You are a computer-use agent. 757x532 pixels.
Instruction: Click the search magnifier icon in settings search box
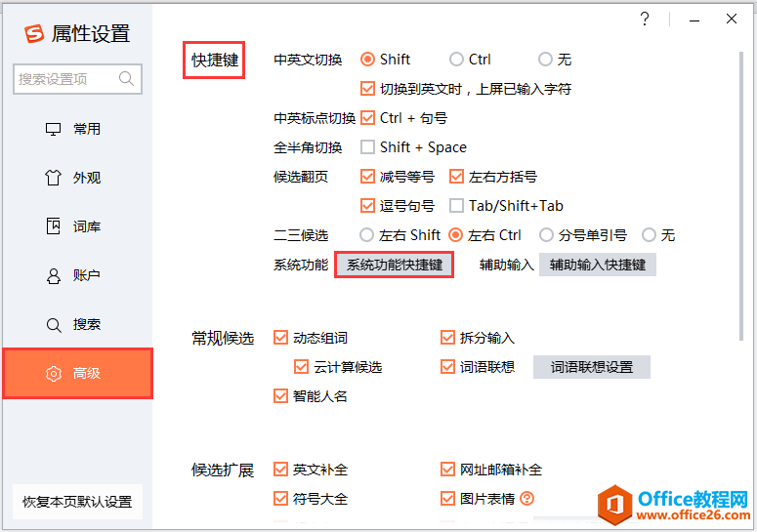126,78
